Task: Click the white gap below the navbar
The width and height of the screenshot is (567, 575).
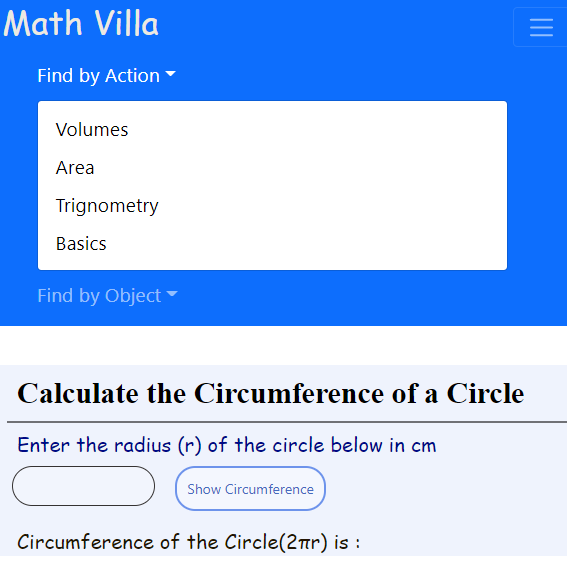Action: [x=284, y=345]
